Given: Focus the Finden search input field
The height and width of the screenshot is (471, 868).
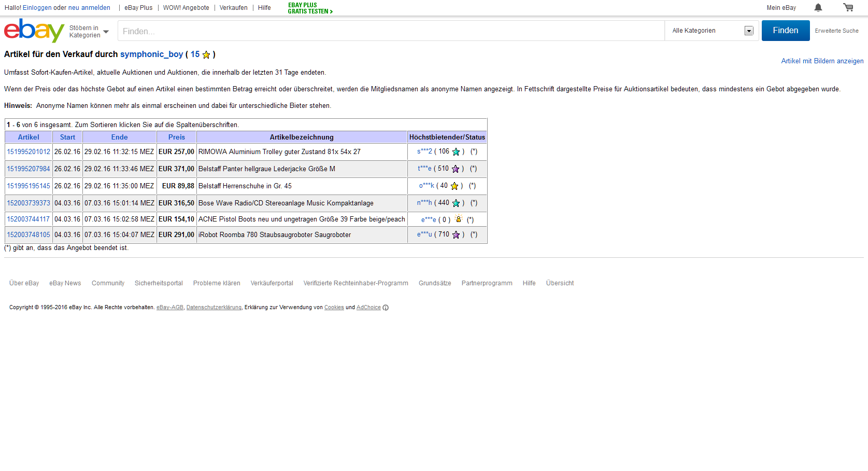Looking at the screenshot, I should click(x=391, y=31).
